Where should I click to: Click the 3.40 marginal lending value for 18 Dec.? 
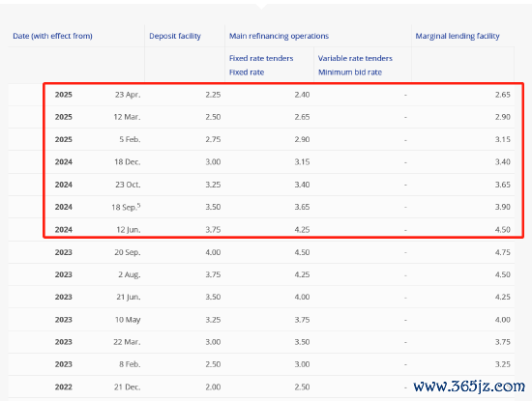click(502, 161)
